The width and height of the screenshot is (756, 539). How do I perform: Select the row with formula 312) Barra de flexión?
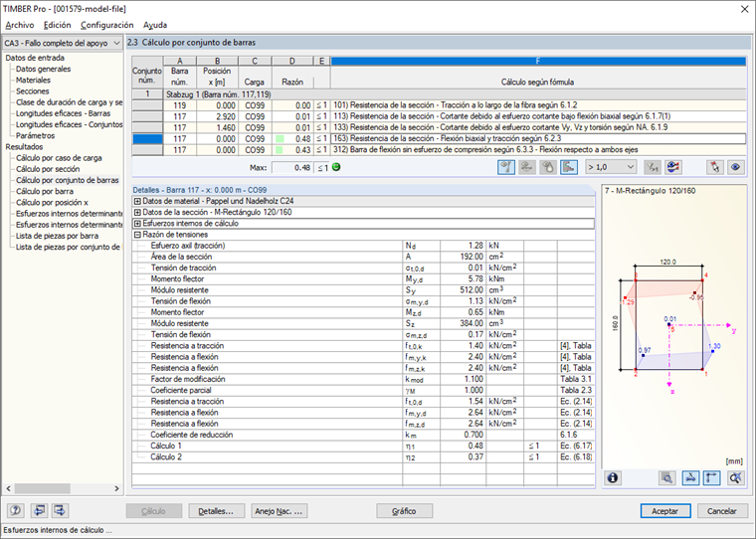pos(439,150)
